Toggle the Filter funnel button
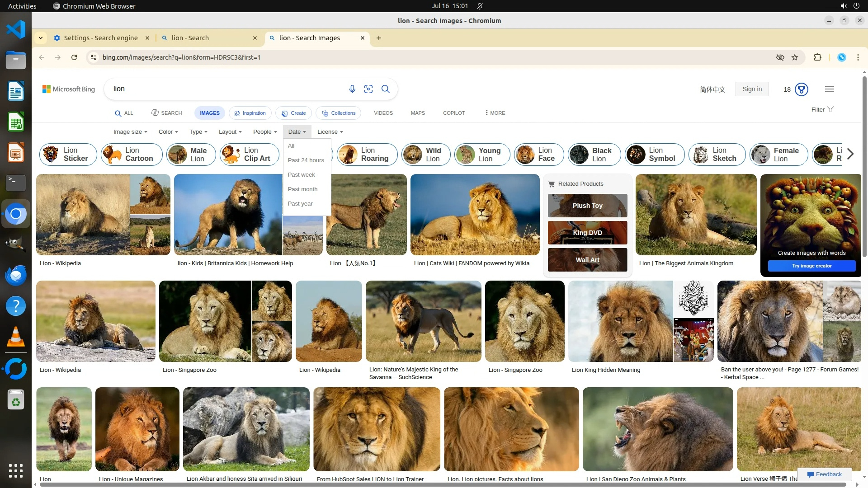The height and width of the screenshot is (488, 868). [822, 109]
